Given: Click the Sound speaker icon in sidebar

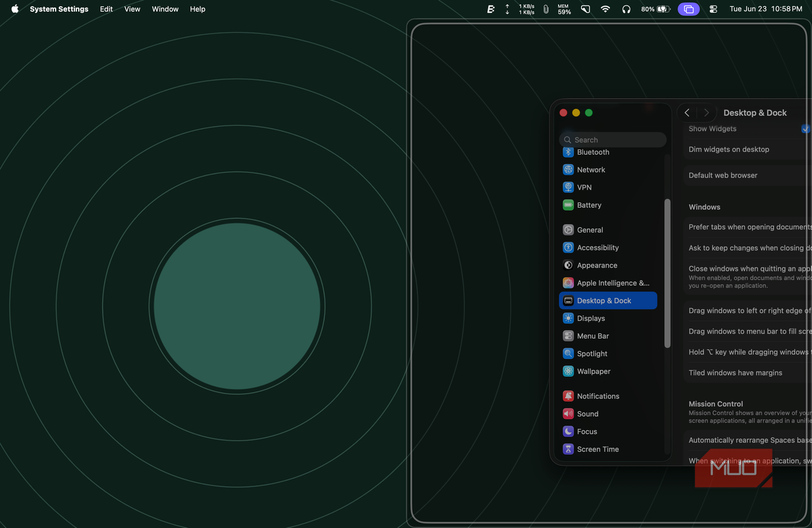Looking at the screenshot, I should point(568,414).
